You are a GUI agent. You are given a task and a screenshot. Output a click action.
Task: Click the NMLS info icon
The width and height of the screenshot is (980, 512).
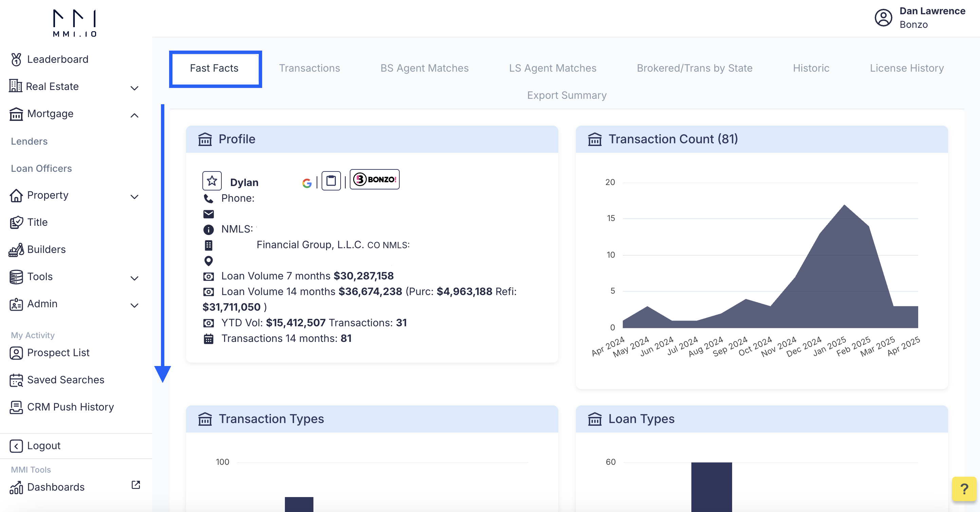(x=208, y=230)
